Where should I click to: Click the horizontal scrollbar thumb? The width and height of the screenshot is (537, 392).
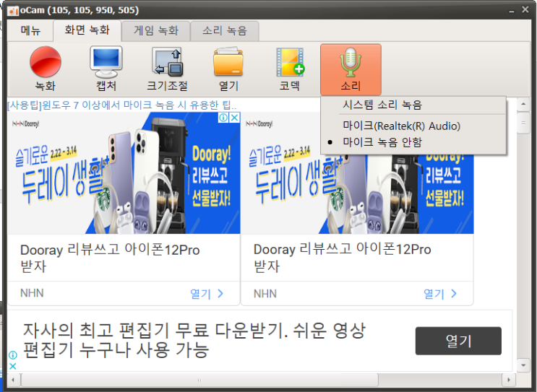point(199,380)
